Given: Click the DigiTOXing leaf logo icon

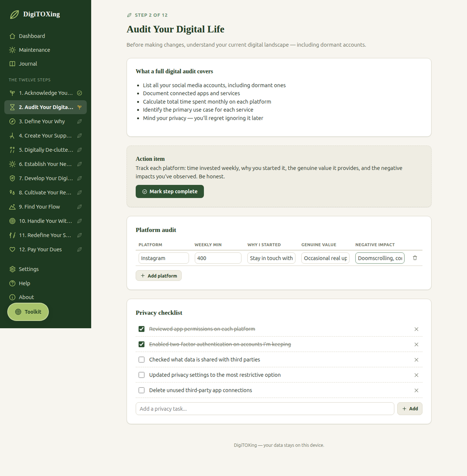Looking at the screenshot, I should pyautogui.click(x=14, y=14).
